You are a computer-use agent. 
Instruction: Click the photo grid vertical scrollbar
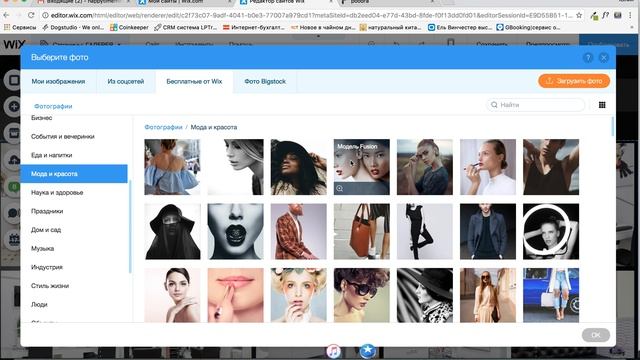click(613, 127)
